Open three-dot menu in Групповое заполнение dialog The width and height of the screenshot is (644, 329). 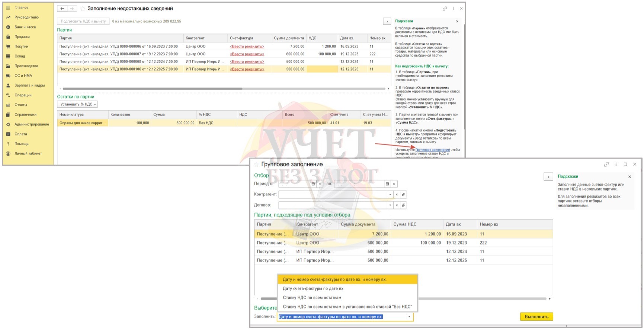616,164
